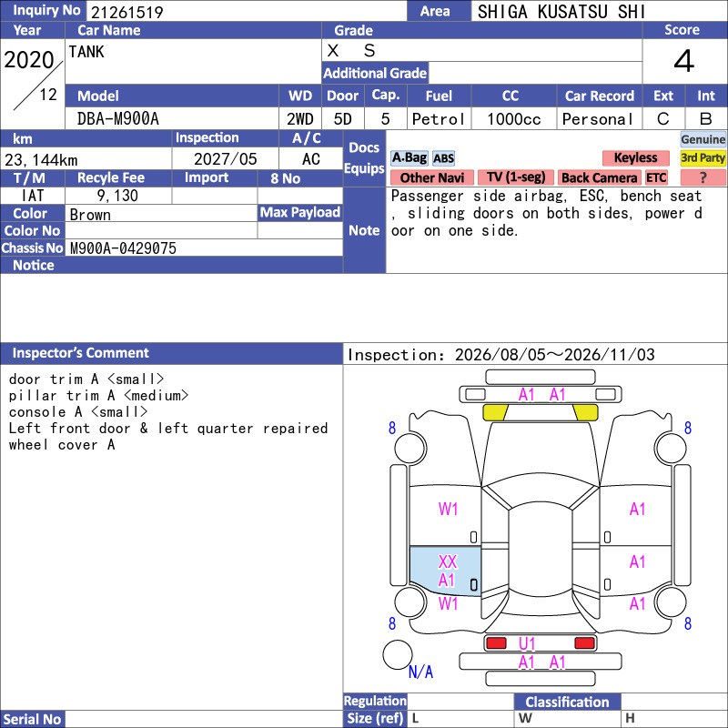Select the U1 mark on rear bumper
728x728 pixels.
coord(527,643)
